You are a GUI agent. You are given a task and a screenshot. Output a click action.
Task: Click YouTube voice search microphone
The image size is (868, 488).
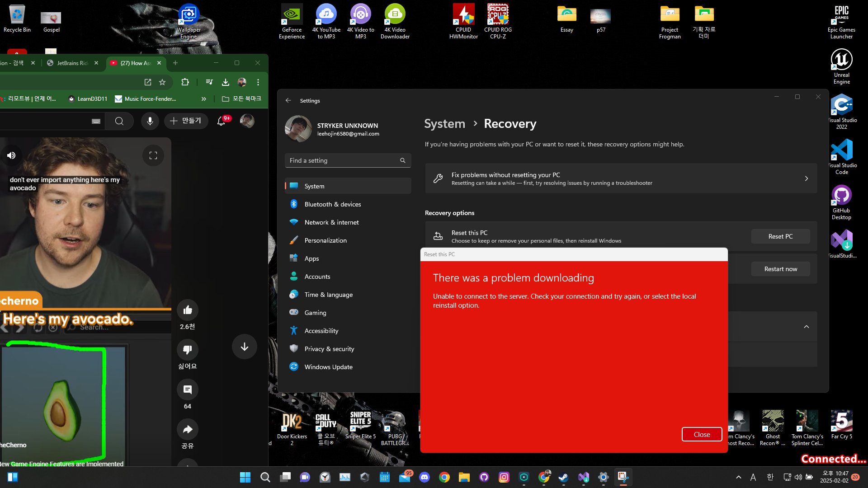pos(150,121)
